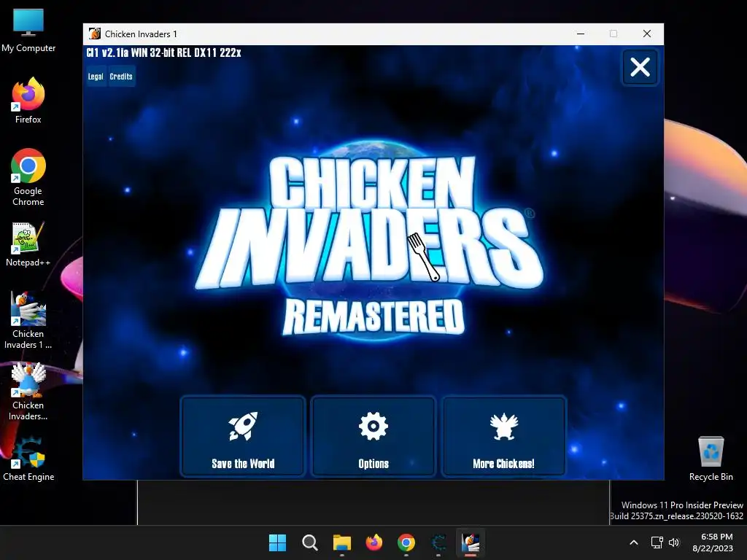Screen dimensions: 747x560
Task: Select the Recycle Bin desktop icon
Action: tap(711, 459)
